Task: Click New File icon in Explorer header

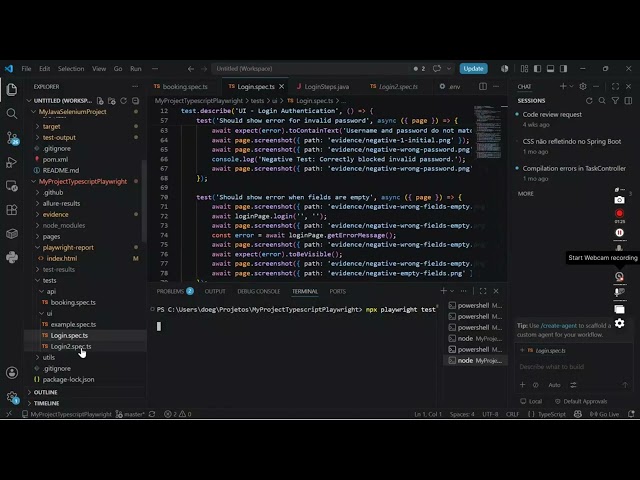Action: tap(100, 100)
